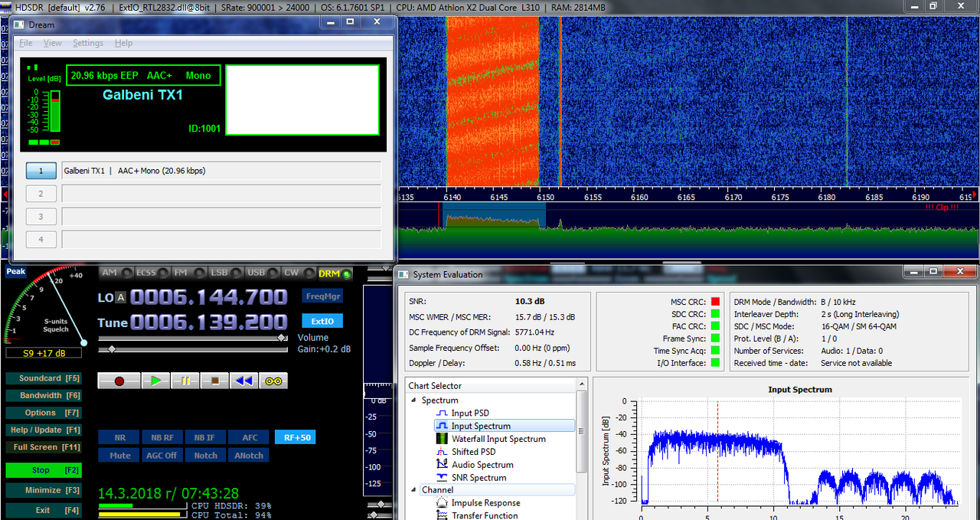Select DRM mode

pos(334,273)
